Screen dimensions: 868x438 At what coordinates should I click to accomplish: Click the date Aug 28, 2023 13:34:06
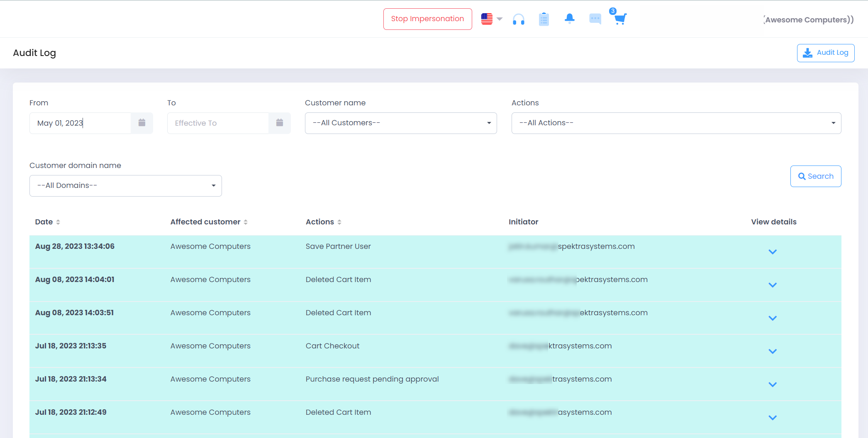point(75,246)
